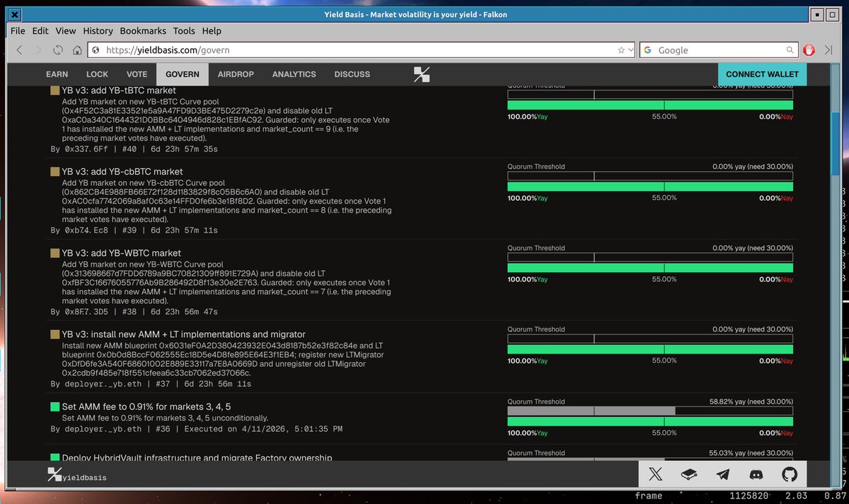Click the quorum bar showing 58.82% yay
This screenshot has width=849, height=504.
[650, 411]
